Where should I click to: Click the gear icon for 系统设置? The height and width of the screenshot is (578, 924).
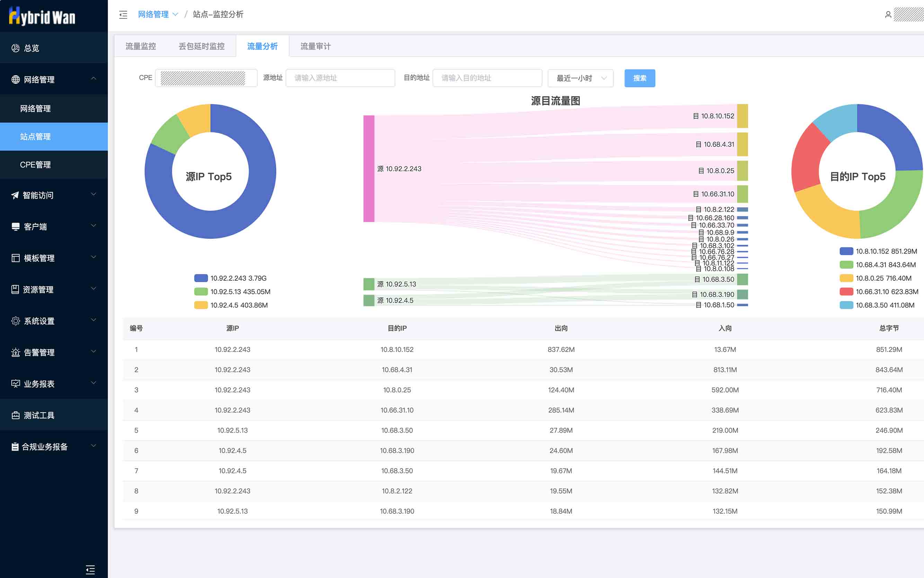(15, 321)
